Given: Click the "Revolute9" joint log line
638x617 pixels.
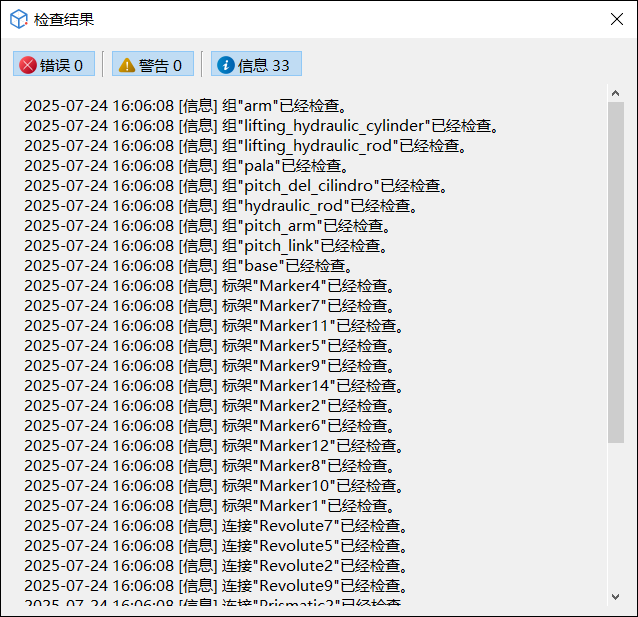Looking at the screenshot, I should [216, 586].
